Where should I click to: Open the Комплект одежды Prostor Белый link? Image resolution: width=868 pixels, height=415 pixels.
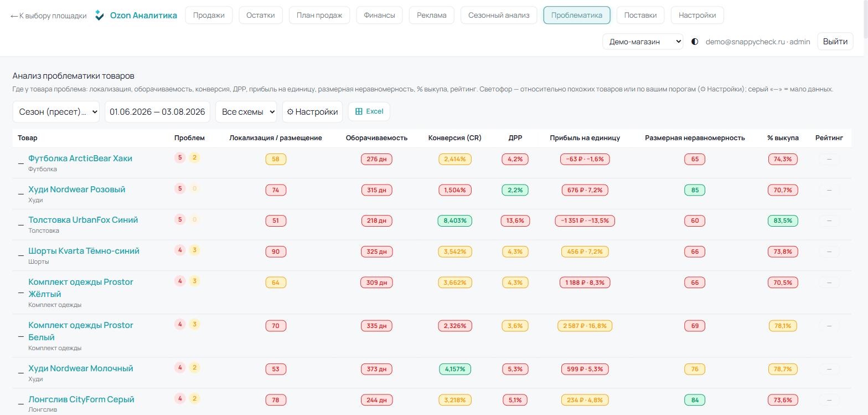(81, 331)
